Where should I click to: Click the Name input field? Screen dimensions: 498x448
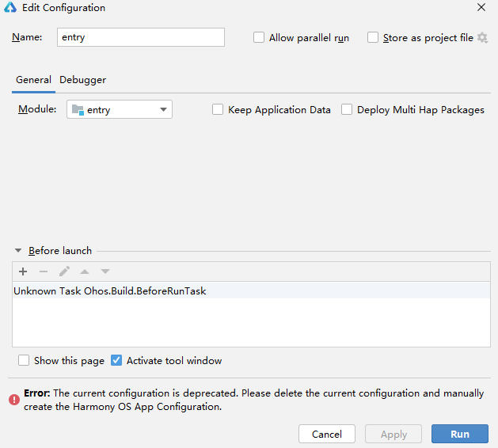(141, 37)
